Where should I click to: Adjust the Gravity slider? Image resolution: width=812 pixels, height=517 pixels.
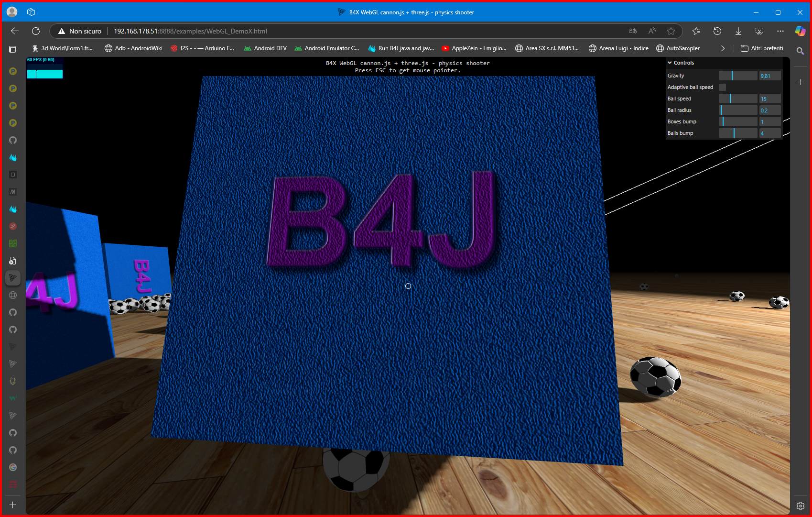(738, 76)
